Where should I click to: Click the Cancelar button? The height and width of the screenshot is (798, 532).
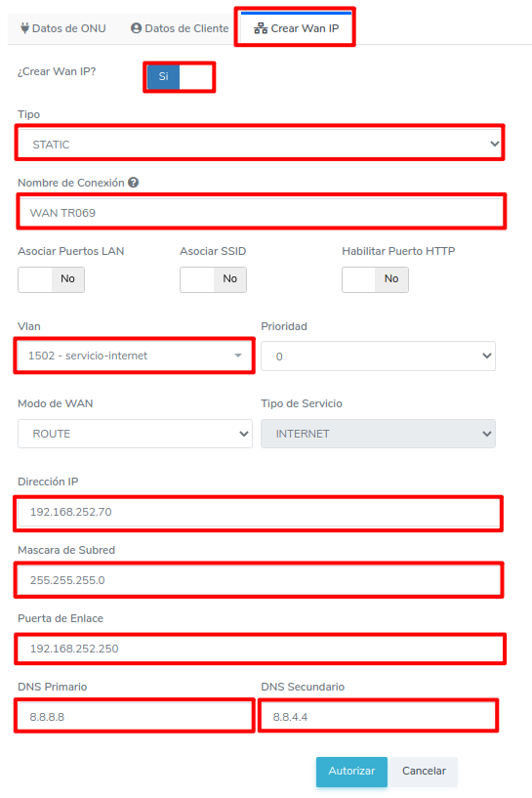coord(425,772)
